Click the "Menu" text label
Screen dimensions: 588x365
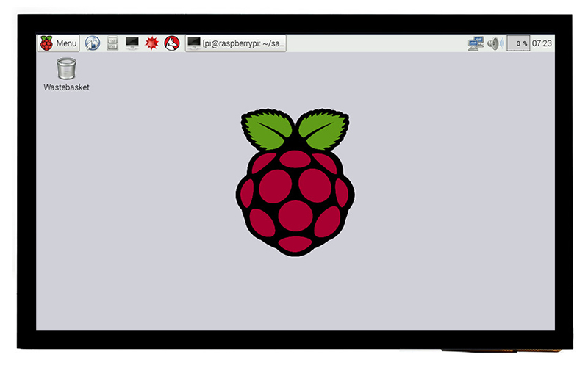click(x=66, y=43)
